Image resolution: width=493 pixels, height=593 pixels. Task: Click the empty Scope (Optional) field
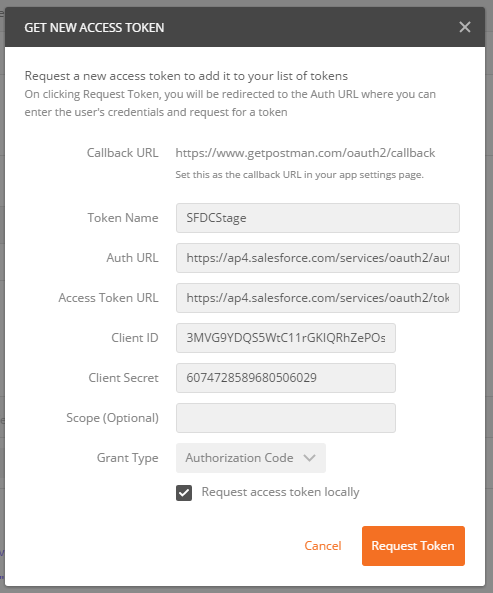[x=286, y=418]
